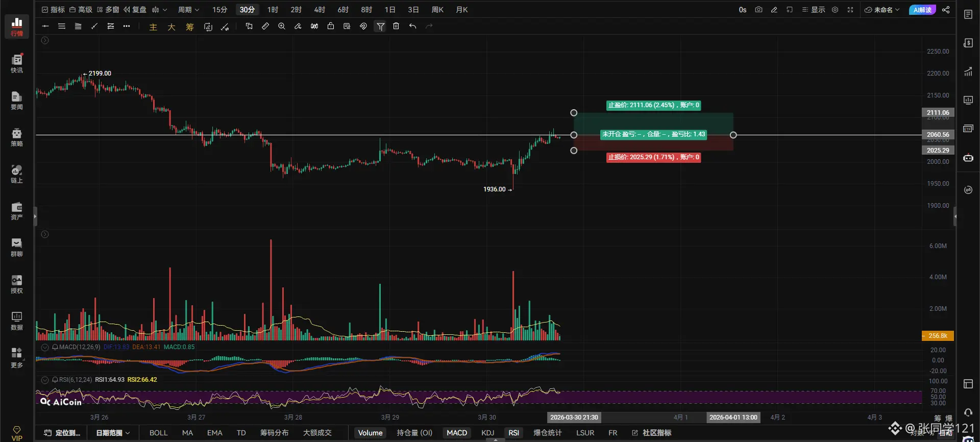Collapse the RSI indicator pane

(x=45, y=380)
